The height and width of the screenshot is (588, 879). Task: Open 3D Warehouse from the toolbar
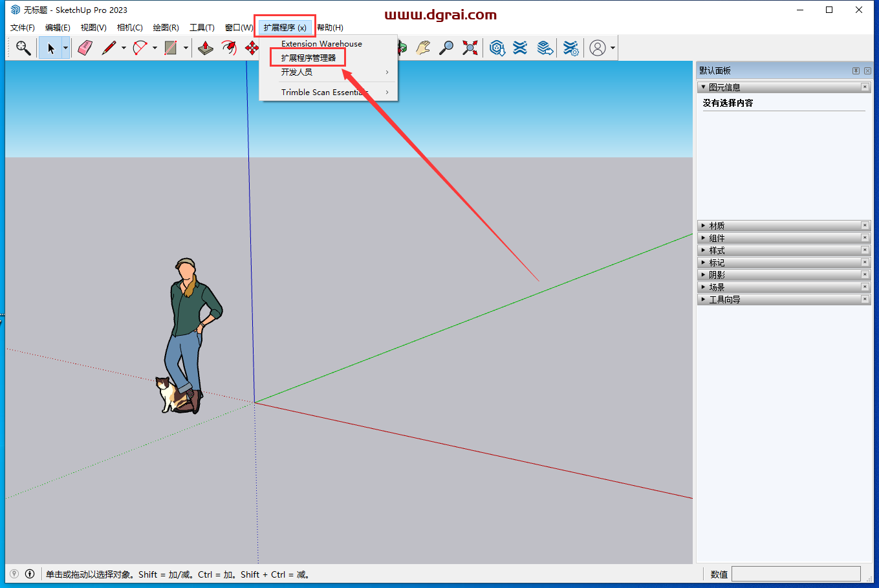(497, 48)
